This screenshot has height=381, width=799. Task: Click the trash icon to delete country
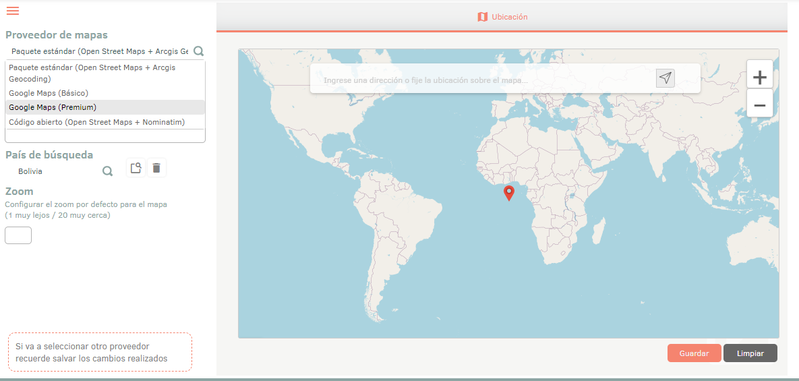tap(156, 168)
